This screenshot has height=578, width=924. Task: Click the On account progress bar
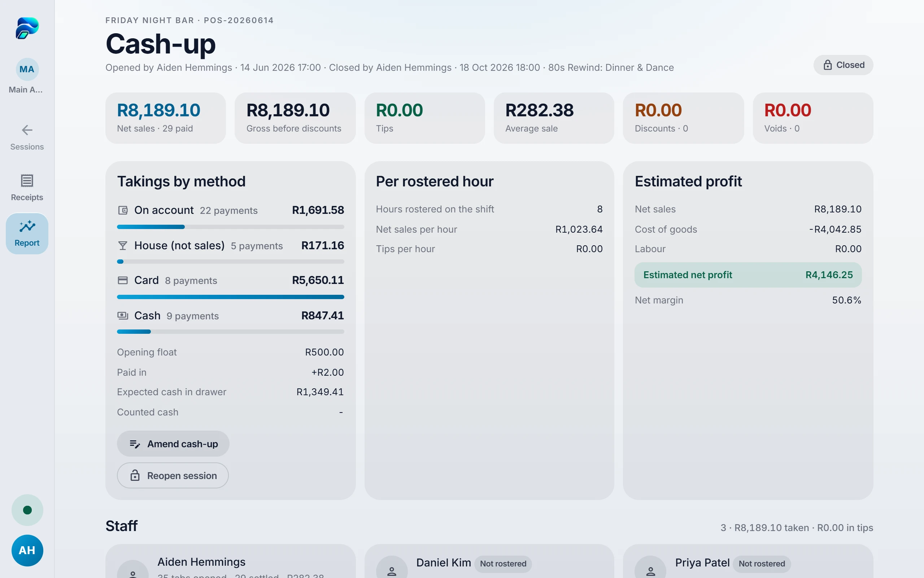230,227
